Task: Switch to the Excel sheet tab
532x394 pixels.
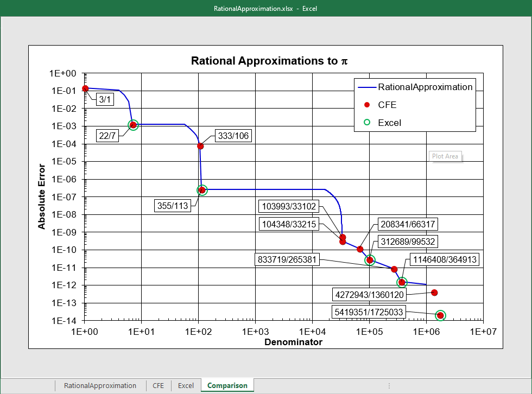Action: pos(186,385)
